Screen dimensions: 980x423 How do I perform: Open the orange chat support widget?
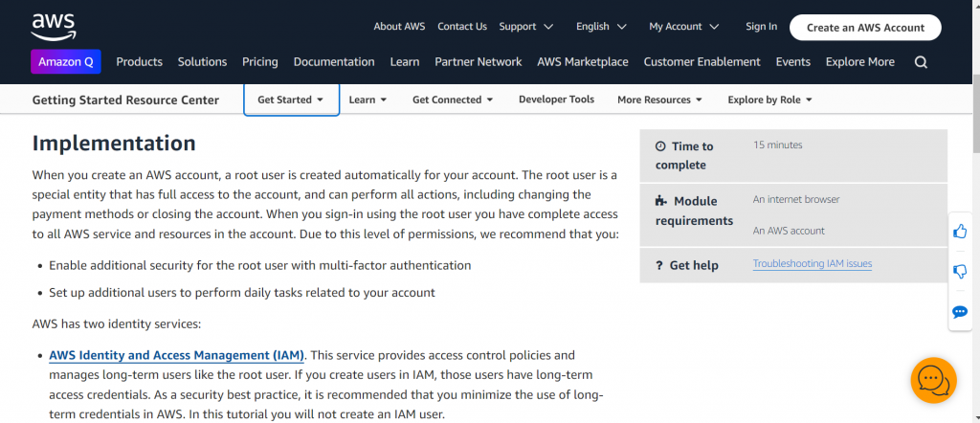pos(933,380)
